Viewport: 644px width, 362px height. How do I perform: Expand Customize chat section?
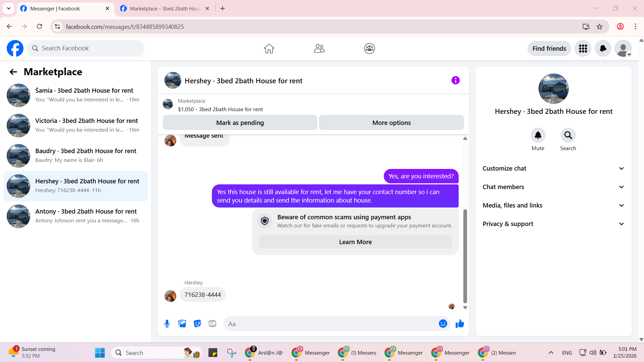553,169
